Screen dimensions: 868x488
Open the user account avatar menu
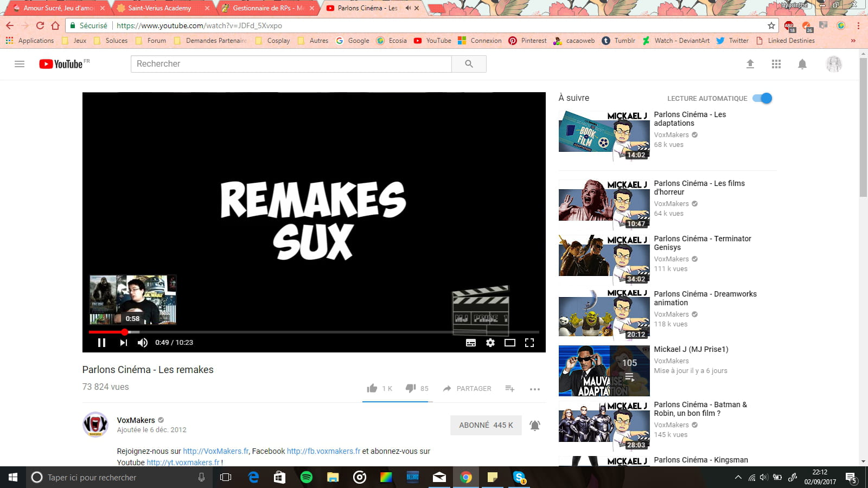(x=834, y=64)
